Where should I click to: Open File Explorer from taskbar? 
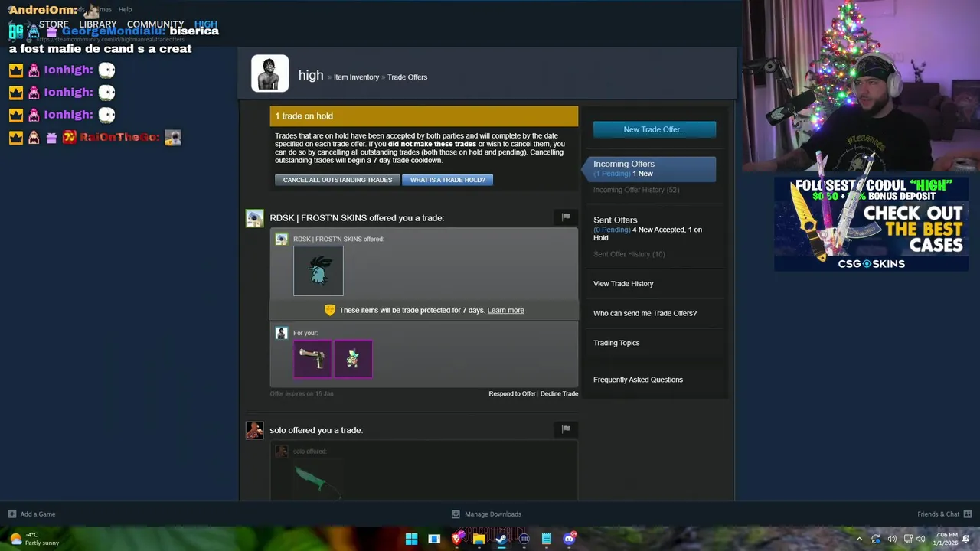pyautogui.click(x=479, y=539)
